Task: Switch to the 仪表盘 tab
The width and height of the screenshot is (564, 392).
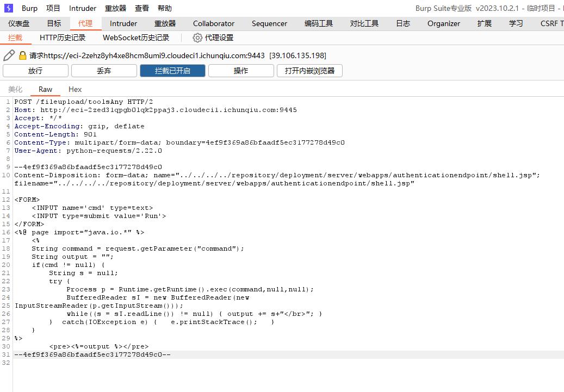Action: click(x=18, y=23)
